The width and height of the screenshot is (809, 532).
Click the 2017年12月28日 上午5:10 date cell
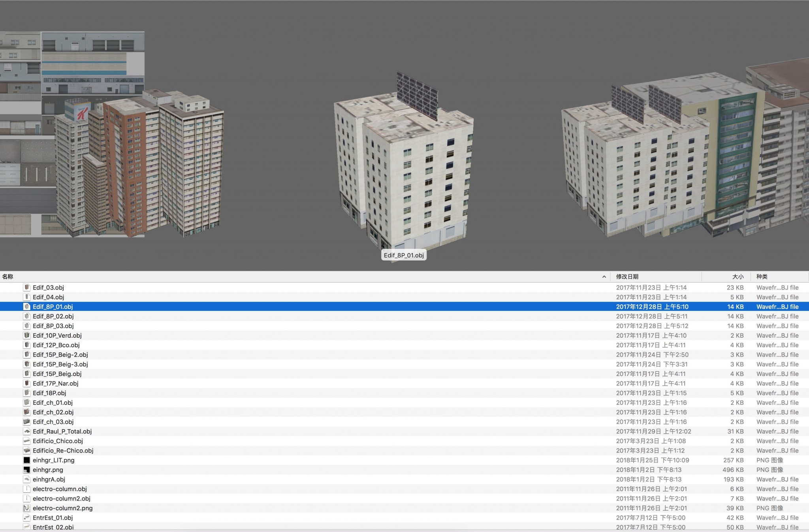tap(652, 306)
